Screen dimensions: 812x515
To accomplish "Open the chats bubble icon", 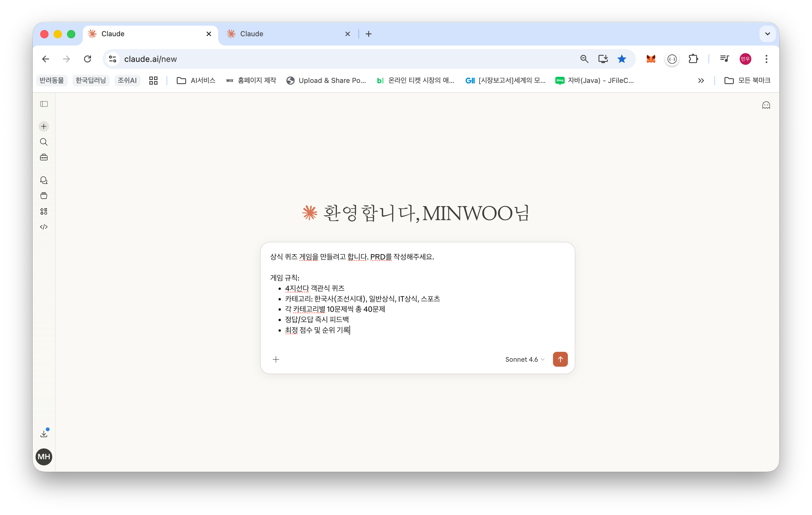I will click(x=44, y=180).
